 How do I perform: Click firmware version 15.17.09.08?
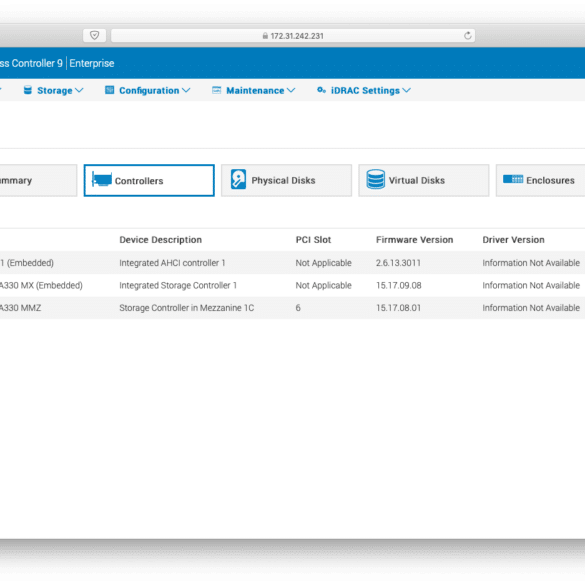click(x=398, y=285)
